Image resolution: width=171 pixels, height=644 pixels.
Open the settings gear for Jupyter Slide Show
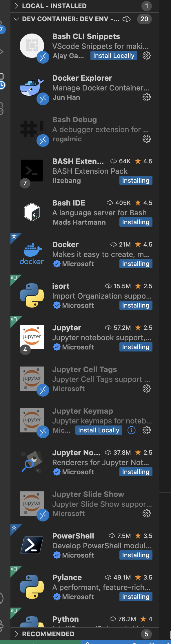(147, 513)
